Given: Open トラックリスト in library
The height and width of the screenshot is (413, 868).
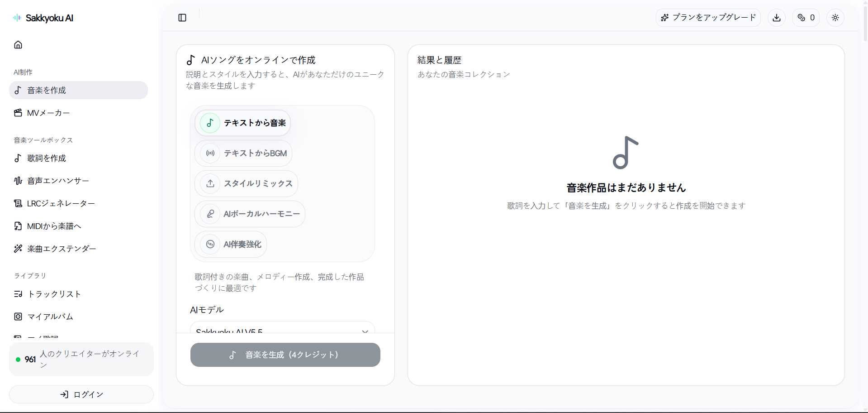Looking at the screenshot, I should click(78, 294).
